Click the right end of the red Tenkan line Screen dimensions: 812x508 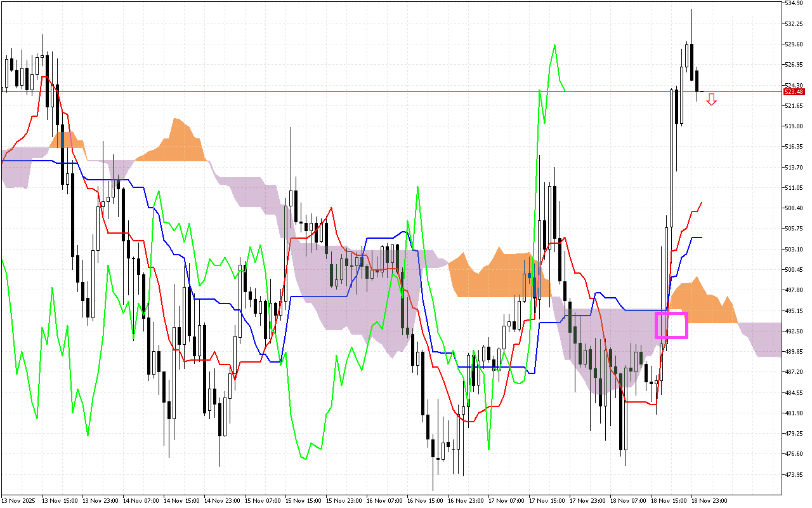point(701,203)
